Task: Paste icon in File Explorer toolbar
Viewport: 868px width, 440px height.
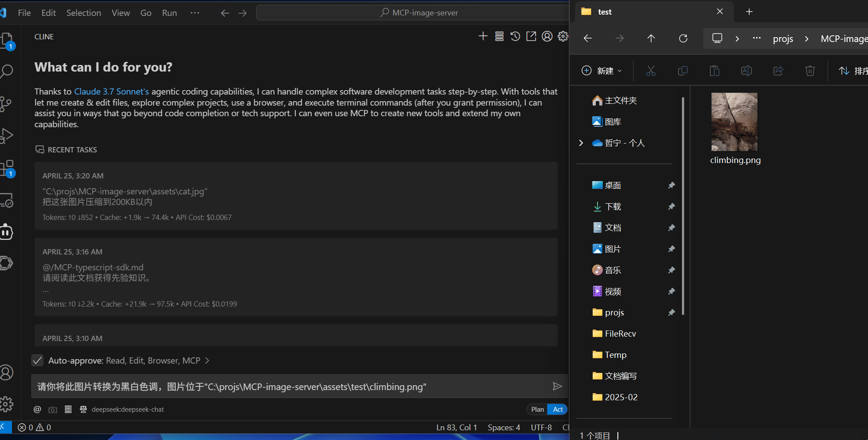Action: pyautogui.click(x=715, y=71)
